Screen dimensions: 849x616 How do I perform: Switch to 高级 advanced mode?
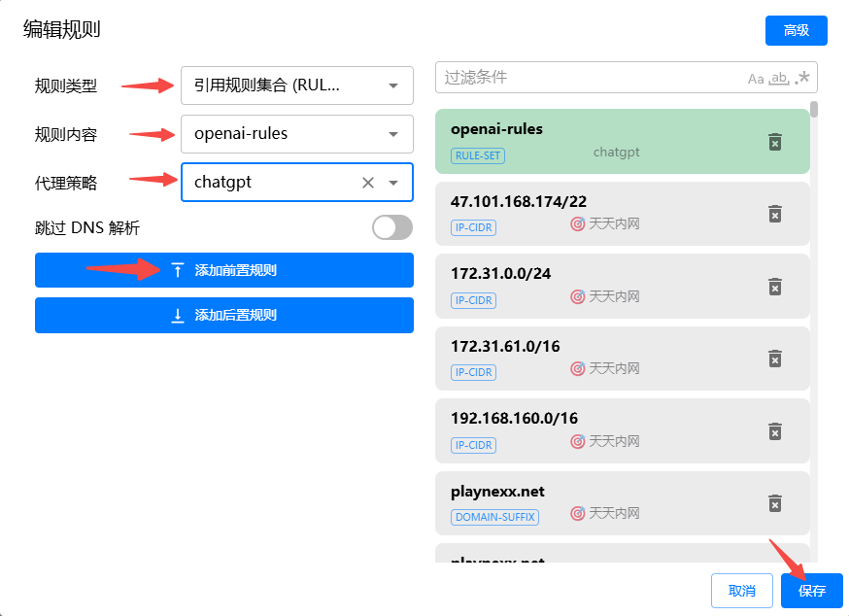coord(796,30)
